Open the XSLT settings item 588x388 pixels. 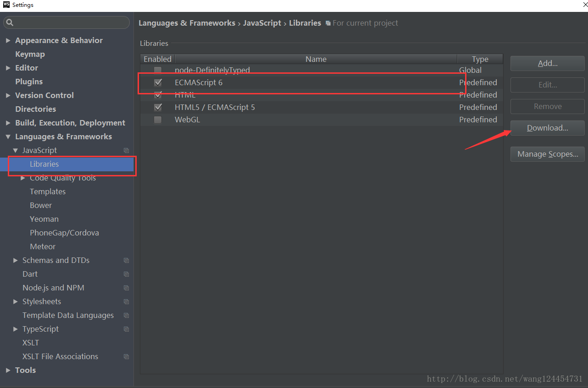31,343
